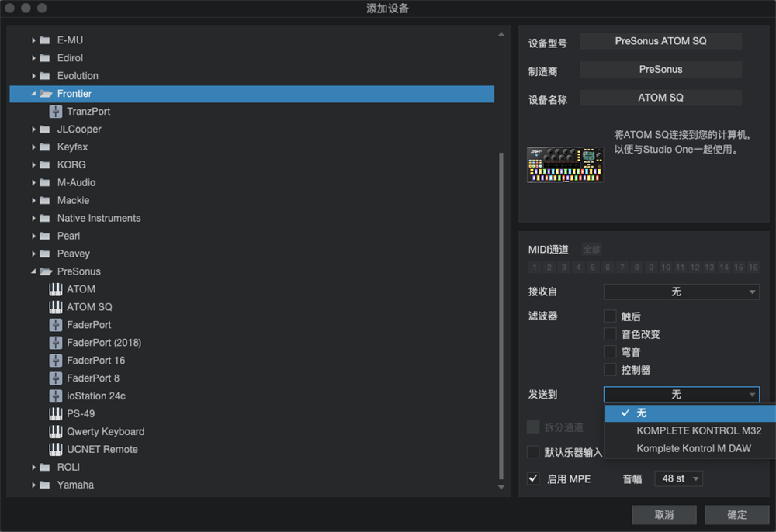Toggle the 拆分通道 checkbox
The height and width of the screenshot is (532, 776).
tap(533, 427)
